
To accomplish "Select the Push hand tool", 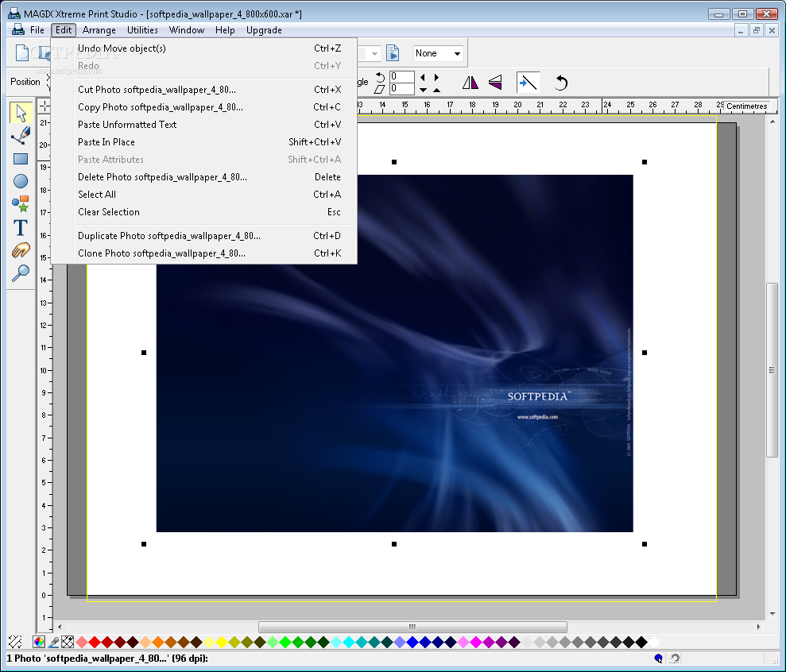I will [21, 250].
